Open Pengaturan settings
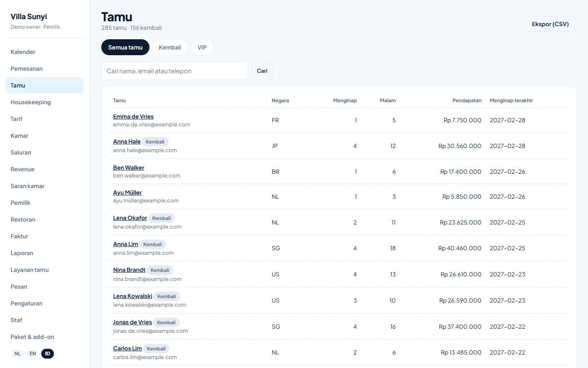 [45, 303]
